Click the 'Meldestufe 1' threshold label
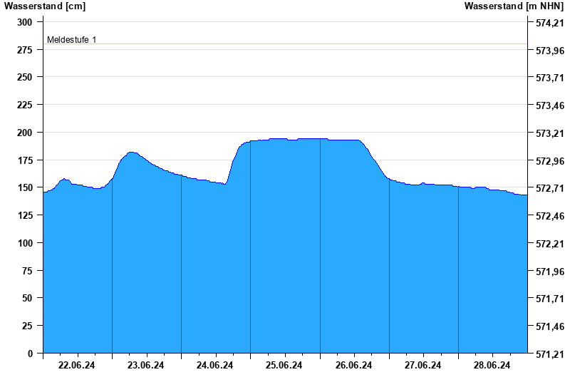Image resolution: width=570 pixels, height=392 pixels. pos(72,40)
